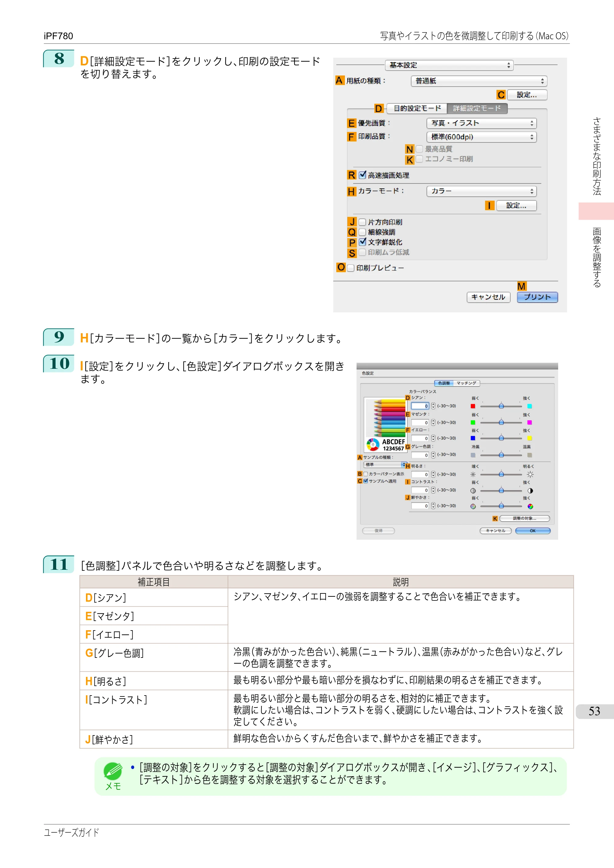Click the プリント button
The width and height of the screenshot is (614, 868).
click(537, 297)
